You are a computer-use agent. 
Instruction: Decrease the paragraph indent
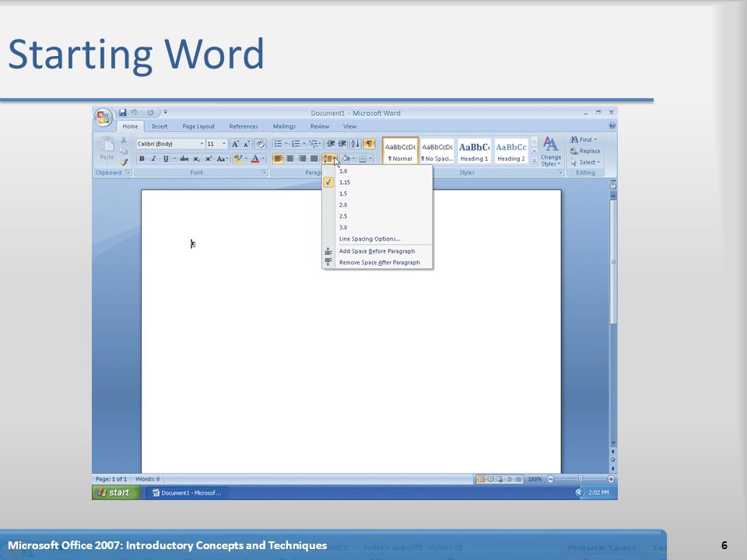(x=331, y=144)
